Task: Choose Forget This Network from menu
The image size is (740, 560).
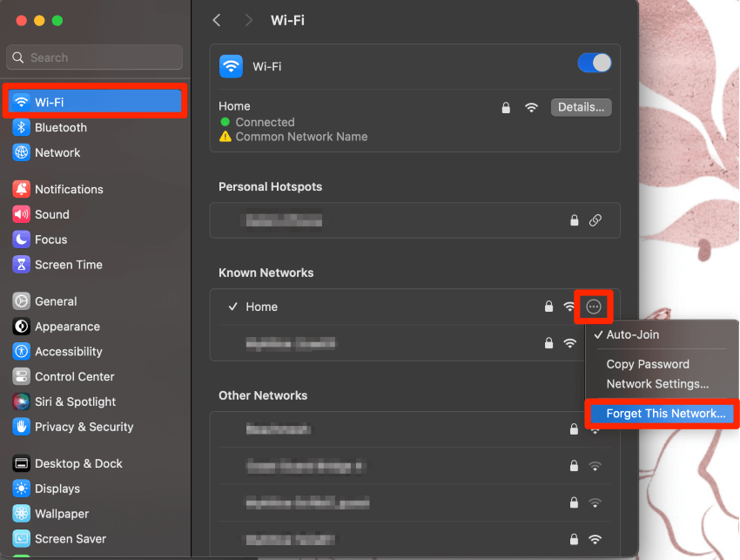Action: coord(665,414)
